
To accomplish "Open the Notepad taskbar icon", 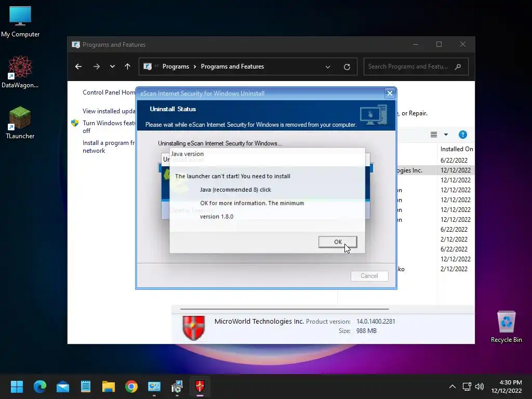I will [x=86, y=387].
